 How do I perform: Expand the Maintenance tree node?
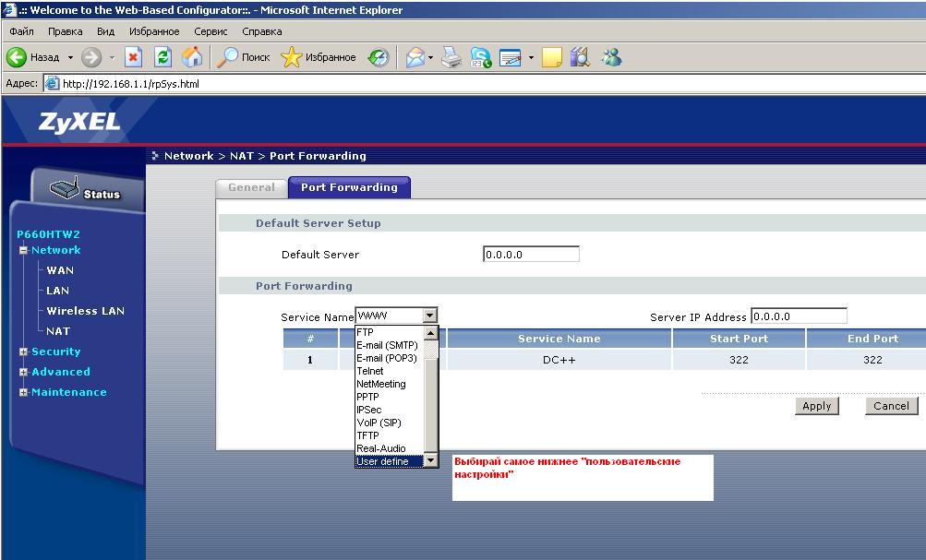tap(23, 392)
